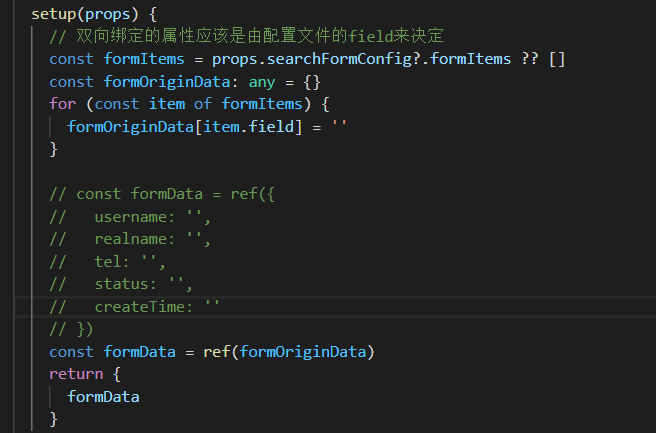Click the 'of' keyword in the for loop
This screenshot has width=656, height=433.
185,103
